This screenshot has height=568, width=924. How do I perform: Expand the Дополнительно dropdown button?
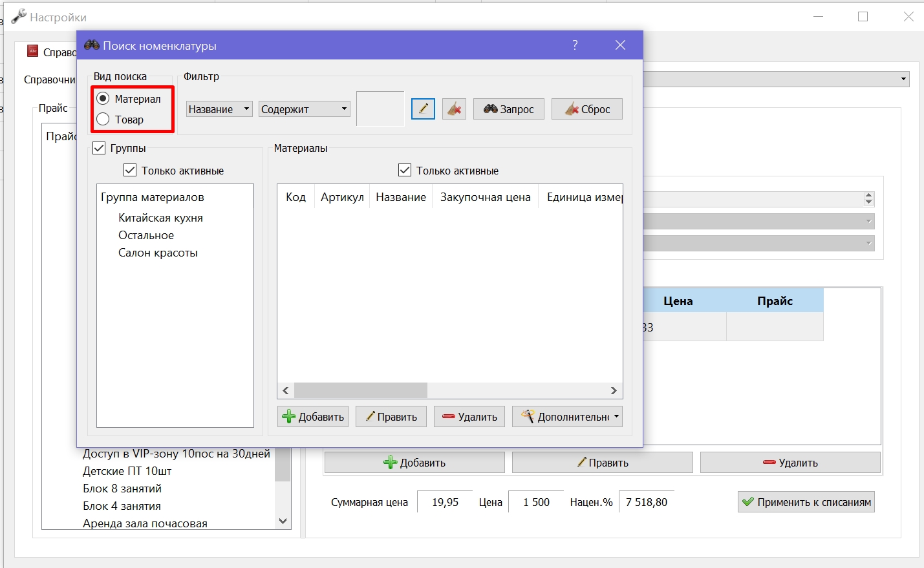568,417
